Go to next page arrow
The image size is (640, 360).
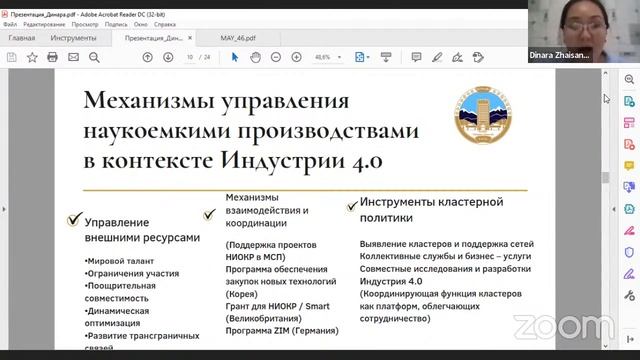pyautogui.click(x=168, y=57)
